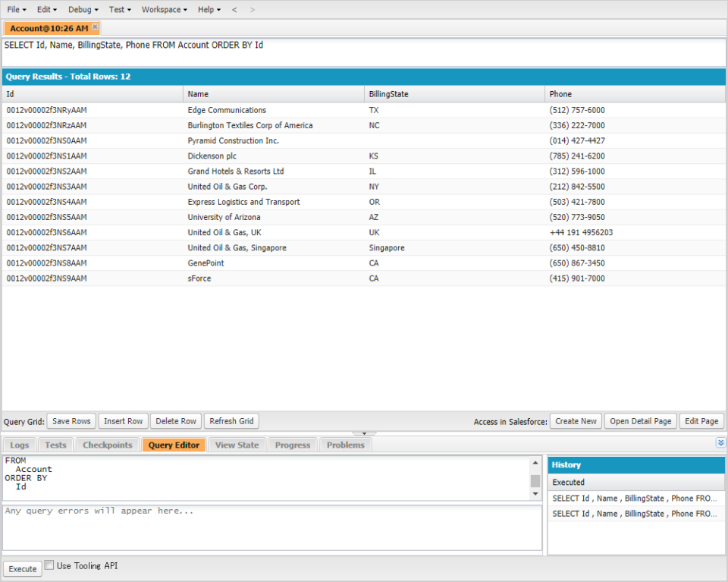Select the United Oil & Gas, UK cell
The width and height of the screenshot is (728, 582).
(x=274, y=233)
